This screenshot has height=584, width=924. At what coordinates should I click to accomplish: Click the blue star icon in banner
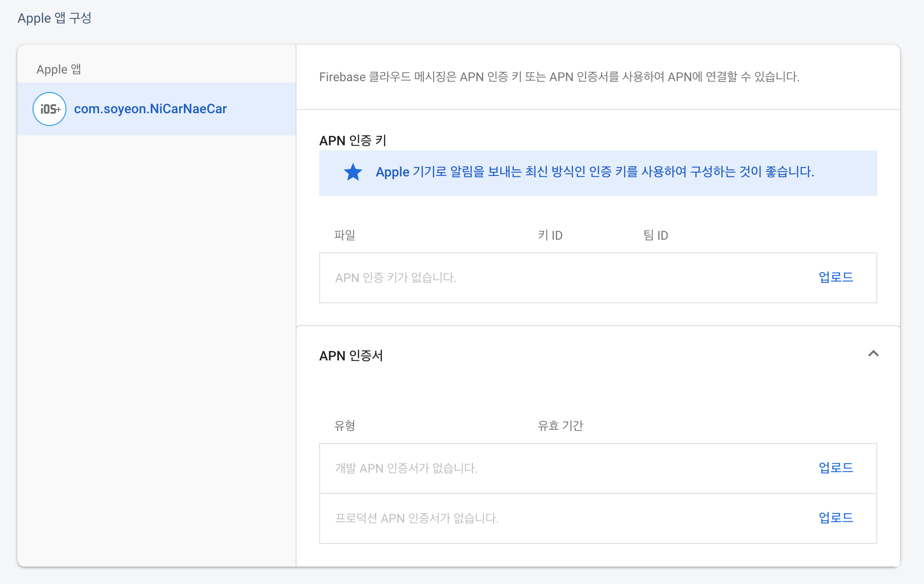coord(353,172)
